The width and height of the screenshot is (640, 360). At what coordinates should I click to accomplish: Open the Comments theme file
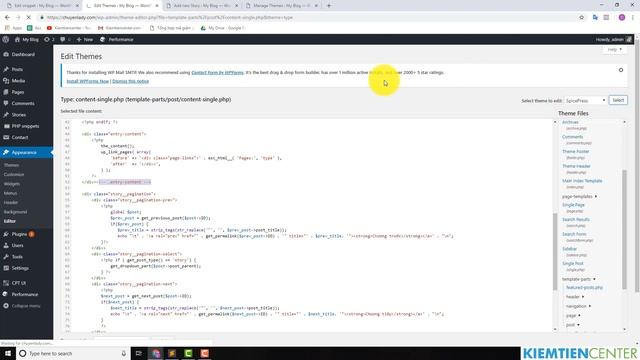pyautogui.click(x=572, y=137)
